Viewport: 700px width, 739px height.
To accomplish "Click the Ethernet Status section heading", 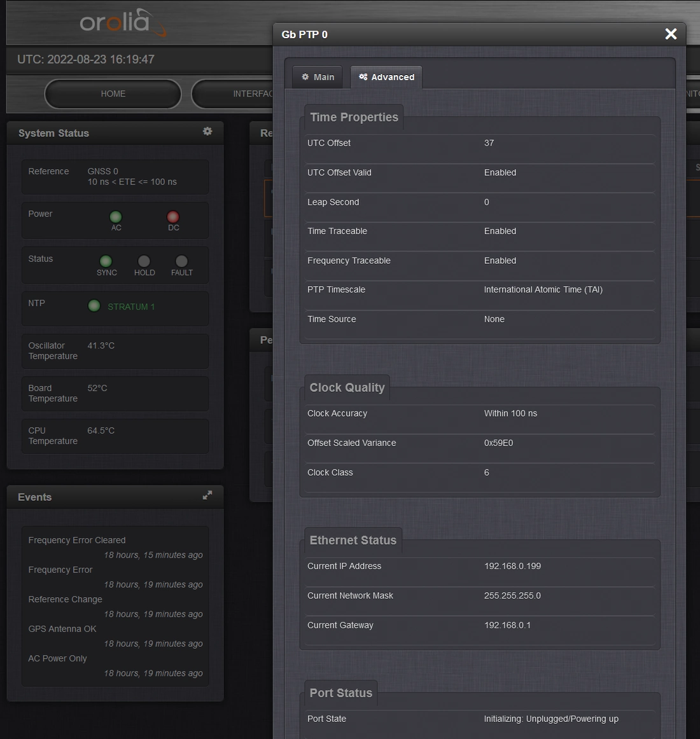I will pos(353,540).
